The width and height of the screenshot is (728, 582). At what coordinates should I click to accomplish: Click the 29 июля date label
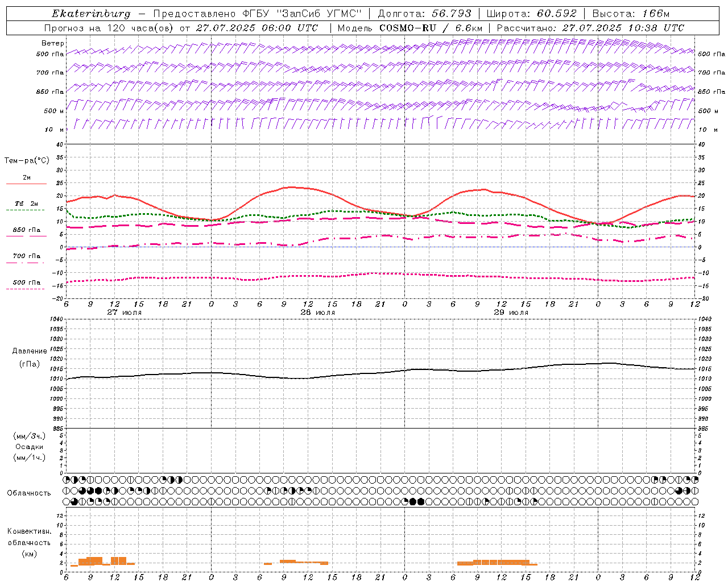click(511, 313)
